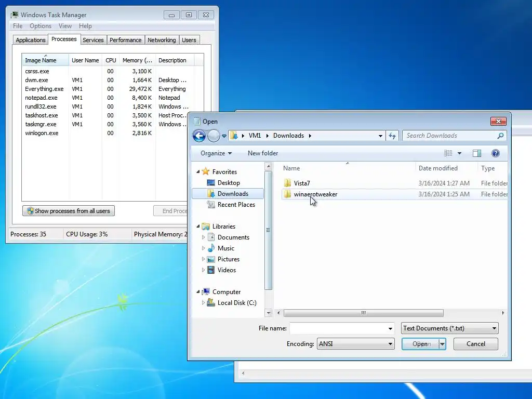This screenshot has height=399, width=532.
Task: Open the File name dropdown arrow
Action: (x=390, y=328)
